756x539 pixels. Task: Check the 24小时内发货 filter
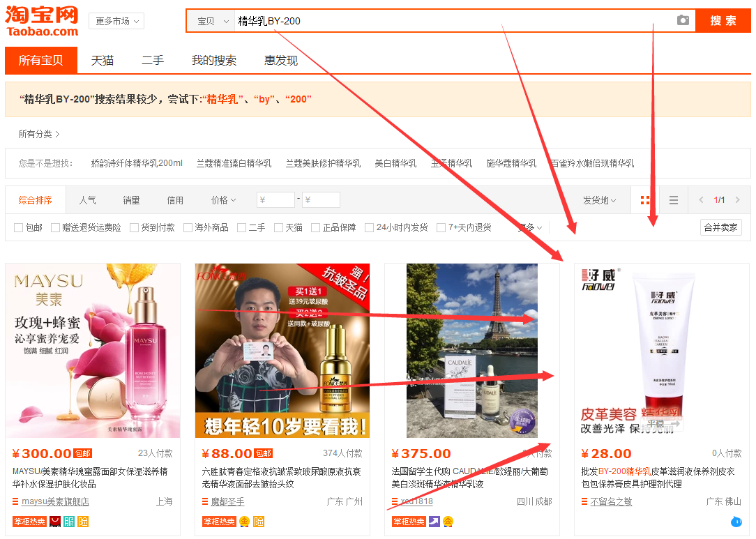click(370, 227)
